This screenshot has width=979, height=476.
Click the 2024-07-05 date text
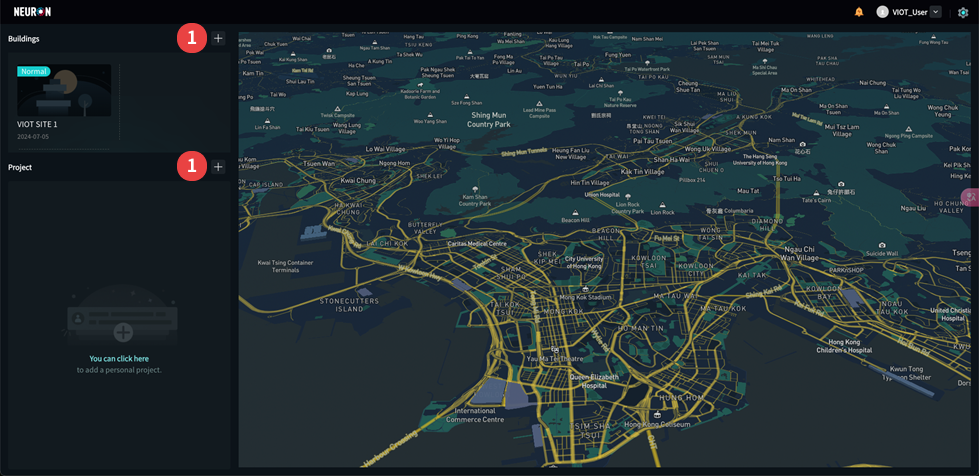tap(31, 136)
